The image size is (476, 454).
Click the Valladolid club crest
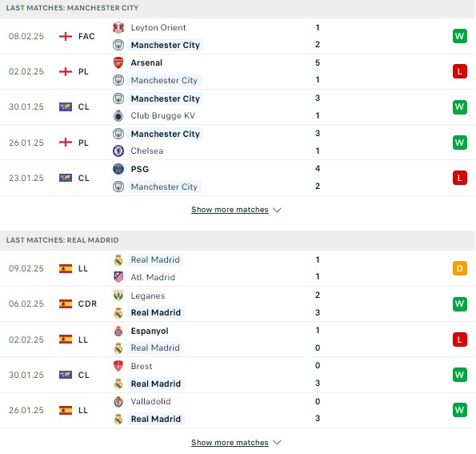118,402
